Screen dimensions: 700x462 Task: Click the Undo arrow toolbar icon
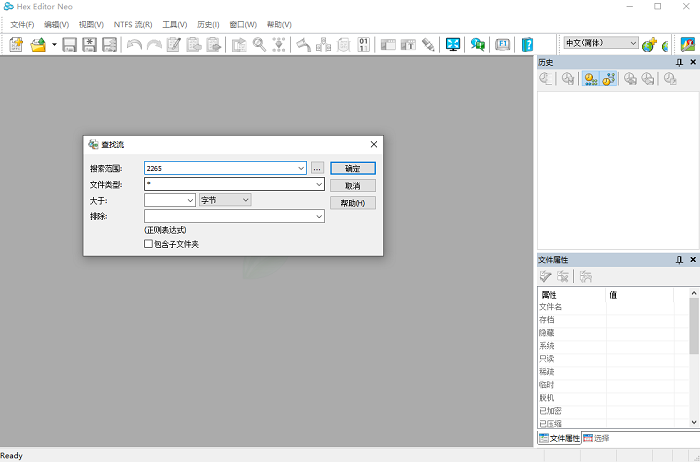pos(134,44)
